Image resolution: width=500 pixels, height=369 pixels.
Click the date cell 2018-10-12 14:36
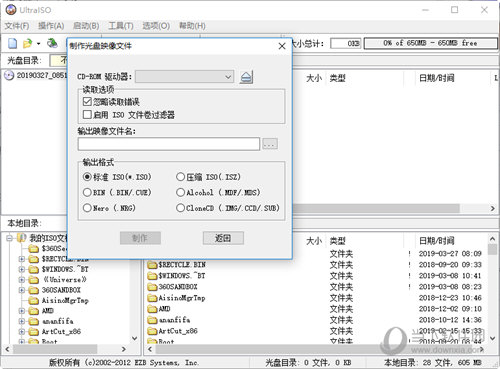coord(450,320)
